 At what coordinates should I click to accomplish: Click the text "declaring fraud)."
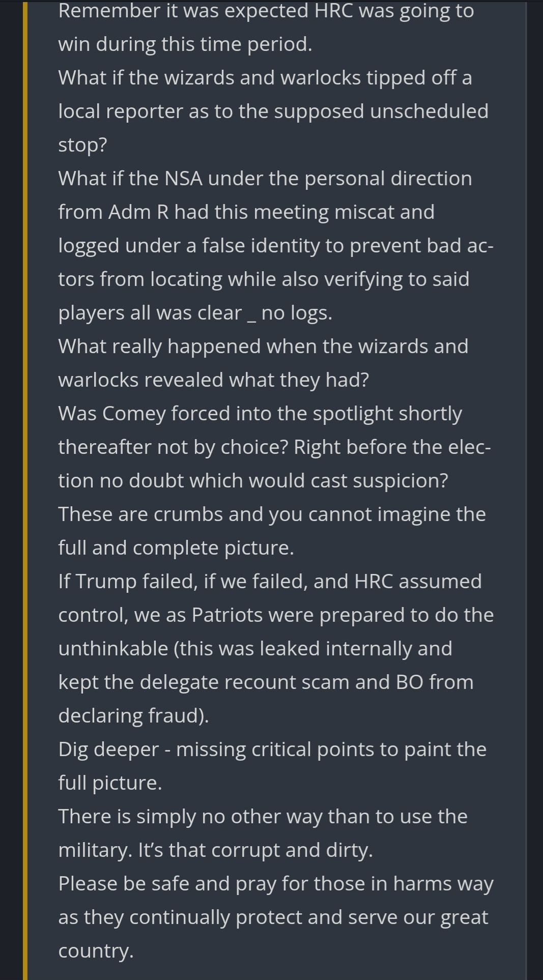pyautogui.click(x=133, y=716)
